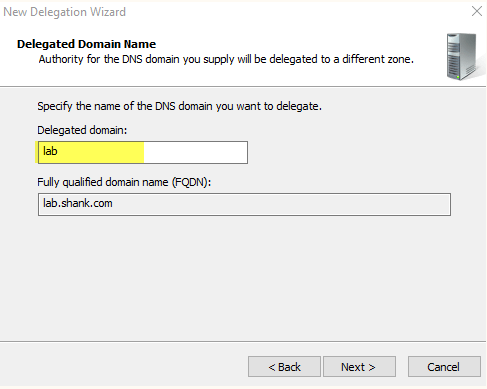Viewport: 487px width, 389px height.
Task: Proceed with the Next > button
Action: coord(359,367)
